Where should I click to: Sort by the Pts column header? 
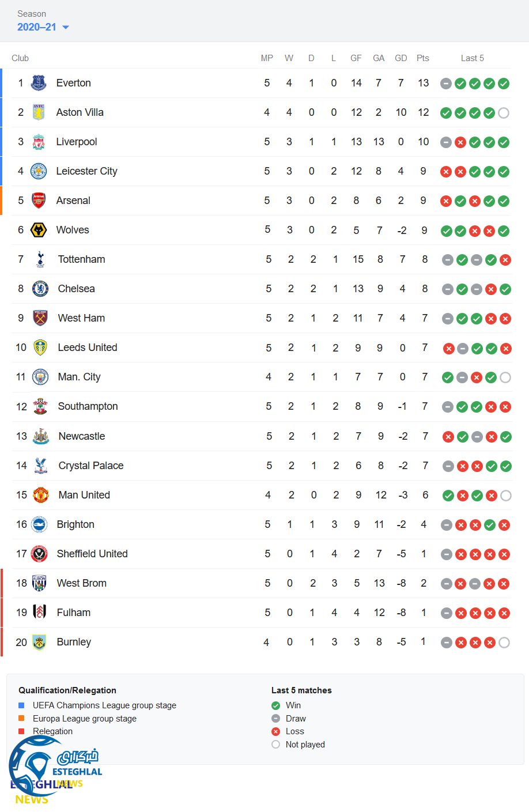coord(423,58)
